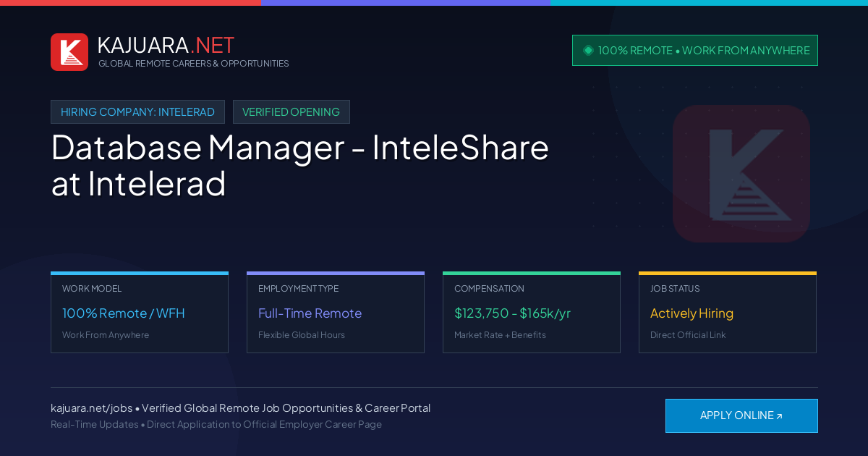Click the arrow icon on Apply Online
The image size is (868, 456).
pyautogui.click(x=779, y=416)
